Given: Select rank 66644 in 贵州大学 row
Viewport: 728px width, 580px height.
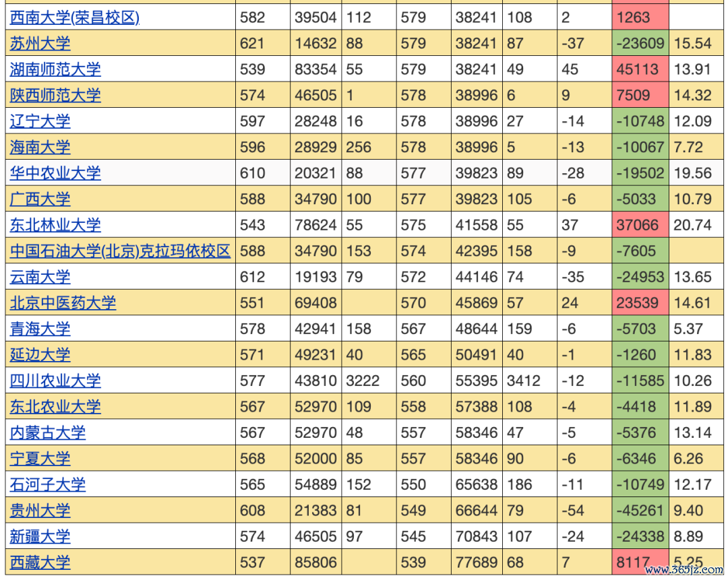Looking at the screenshot, I should (x=477, y=511).
